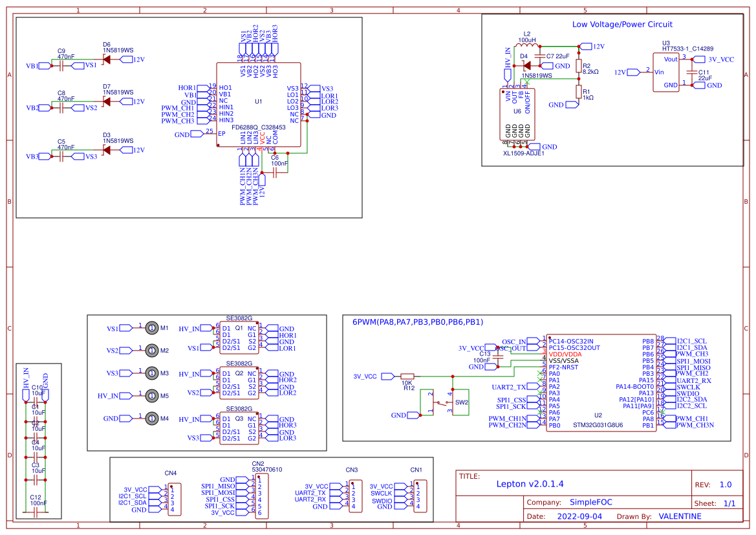756x535 pixels.
Task: Click the Low Voltage/Power Circuit section heading
Action: (621, 25)
